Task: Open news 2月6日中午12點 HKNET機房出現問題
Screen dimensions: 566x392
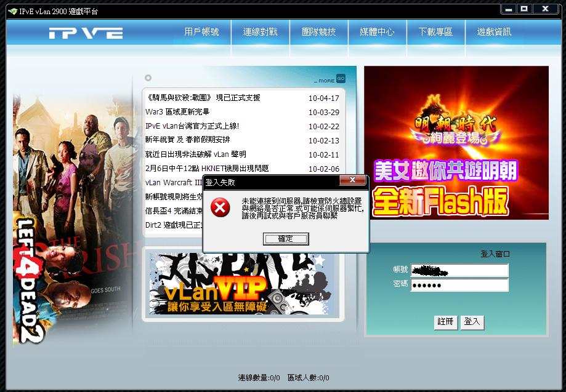Action: pyautogui.click(x=207, y=169)
